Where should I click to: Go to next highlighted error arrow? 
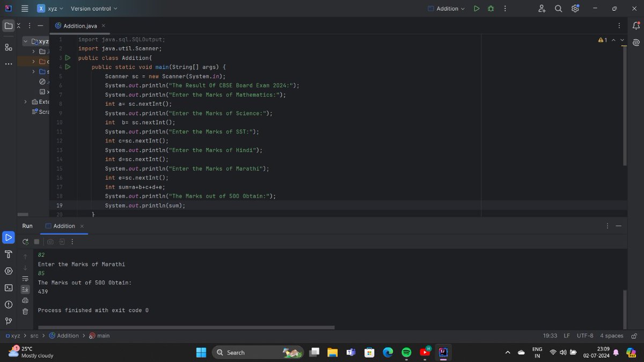pos(623,40)
